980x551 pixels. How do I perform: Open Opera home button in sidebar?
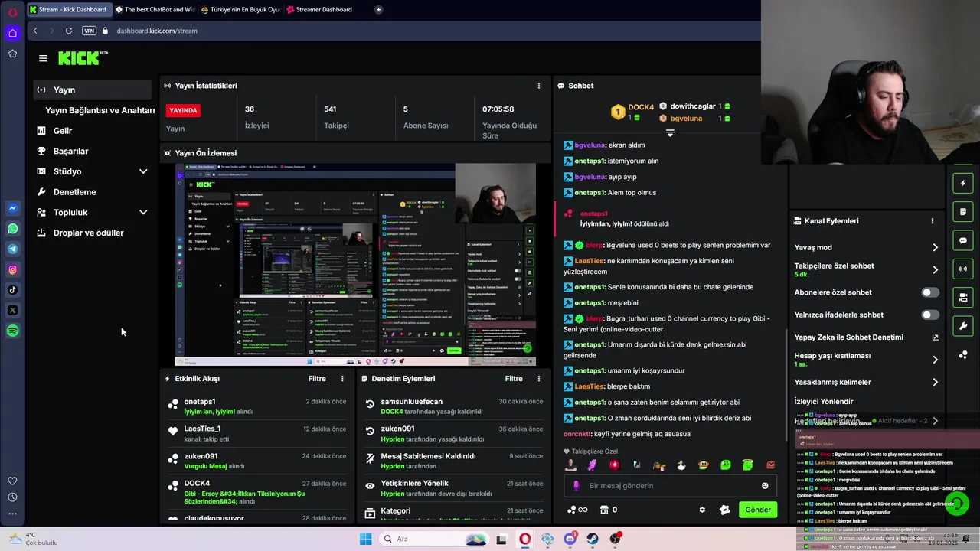(12, 33)
